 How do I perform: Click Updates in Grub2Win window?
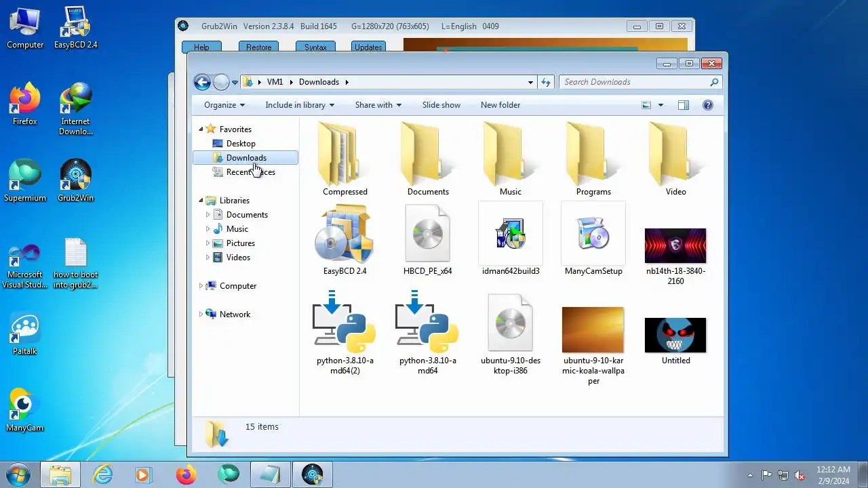tap(368, 47)
